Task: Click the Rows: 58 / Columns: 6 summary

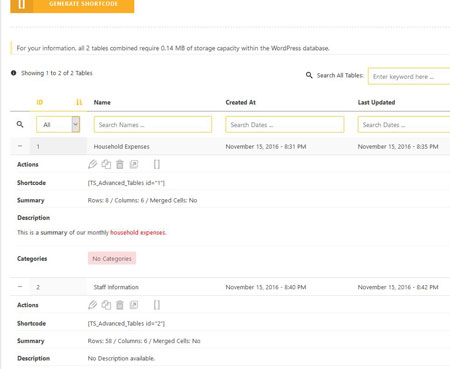Action: point(144,341)
